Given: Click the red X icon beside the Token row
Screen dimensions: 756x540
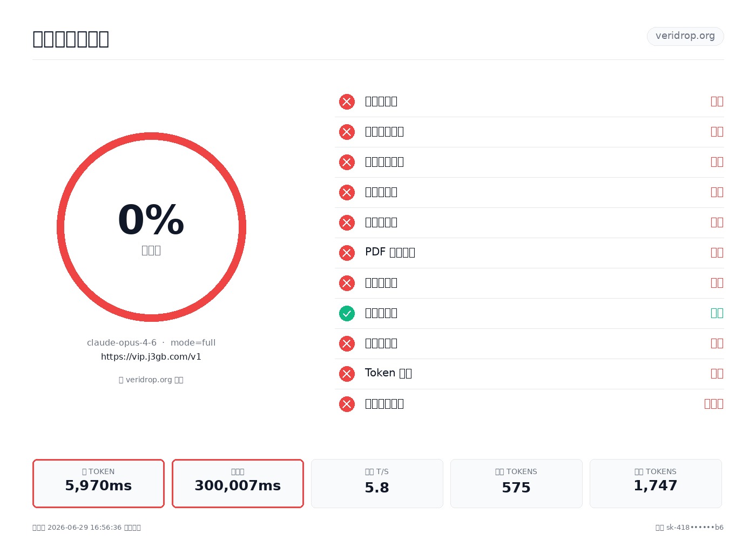Looking at the screenshot, I should click(x=347, y=374).
